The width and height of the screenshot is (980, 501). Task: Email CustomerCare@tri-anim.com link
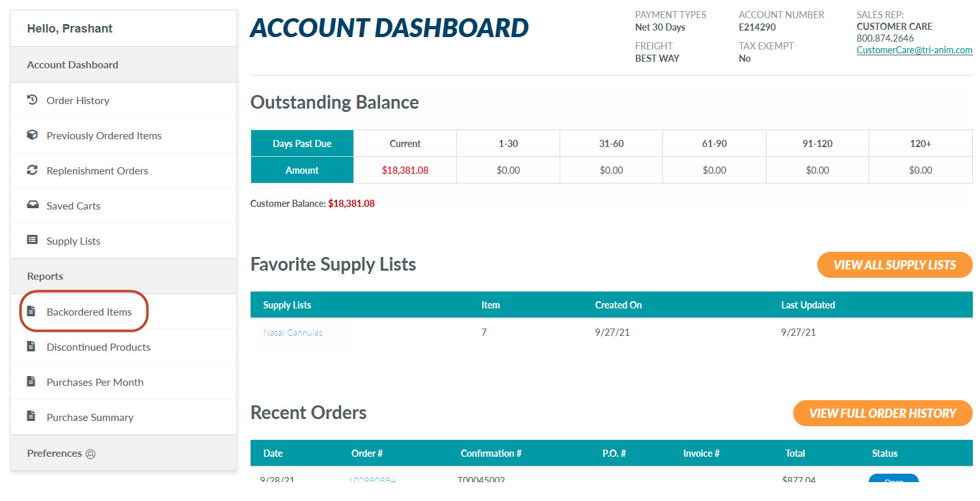point(914,50)
